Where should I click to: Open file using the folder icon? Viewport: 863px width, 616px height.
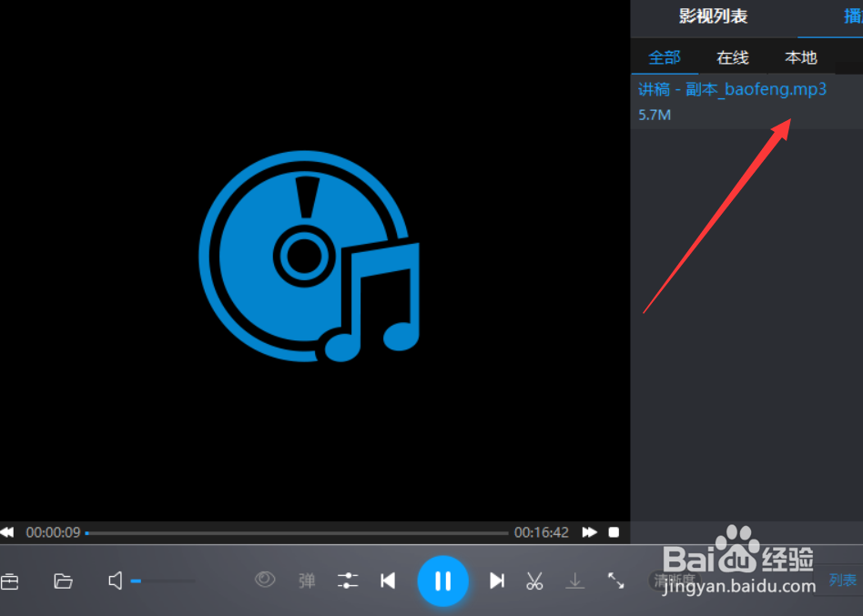pyautogui.click(x=64, y=581)
